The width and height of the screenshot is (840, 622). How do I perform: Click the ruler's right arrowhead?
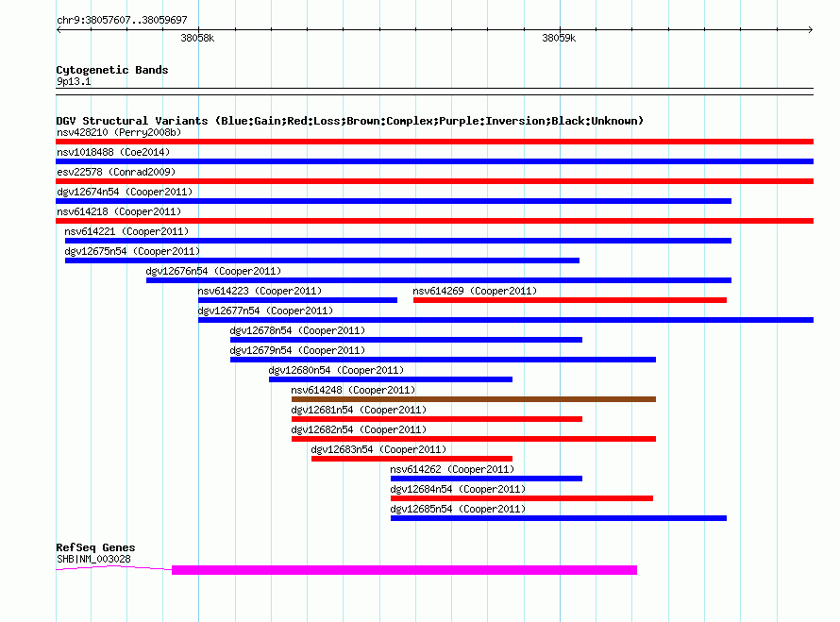pos(811,29)
